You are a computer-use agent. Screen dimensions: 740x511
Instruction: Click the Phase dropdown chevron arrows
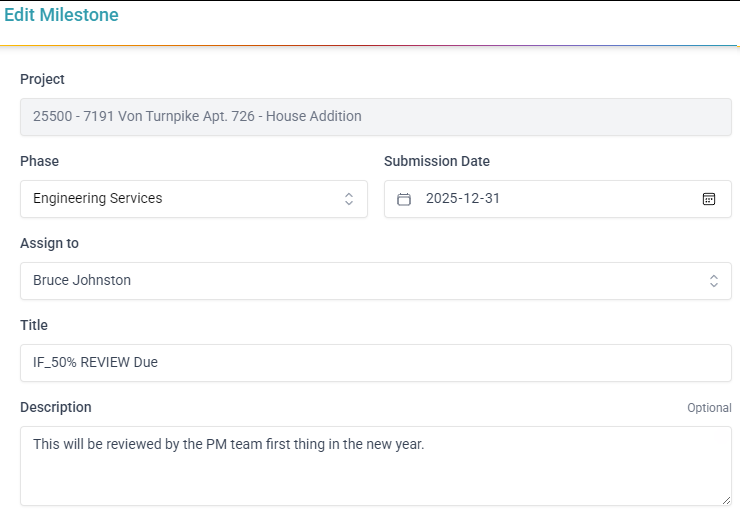tap(349, 199)
